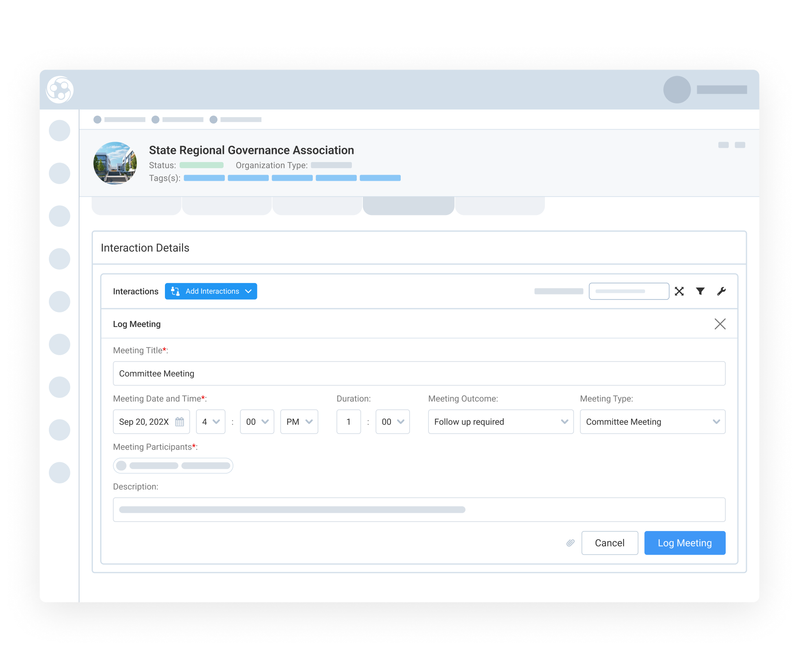Click the clear/close X icon beside the filter
799x672 pixels.
[x=679, y=291]
